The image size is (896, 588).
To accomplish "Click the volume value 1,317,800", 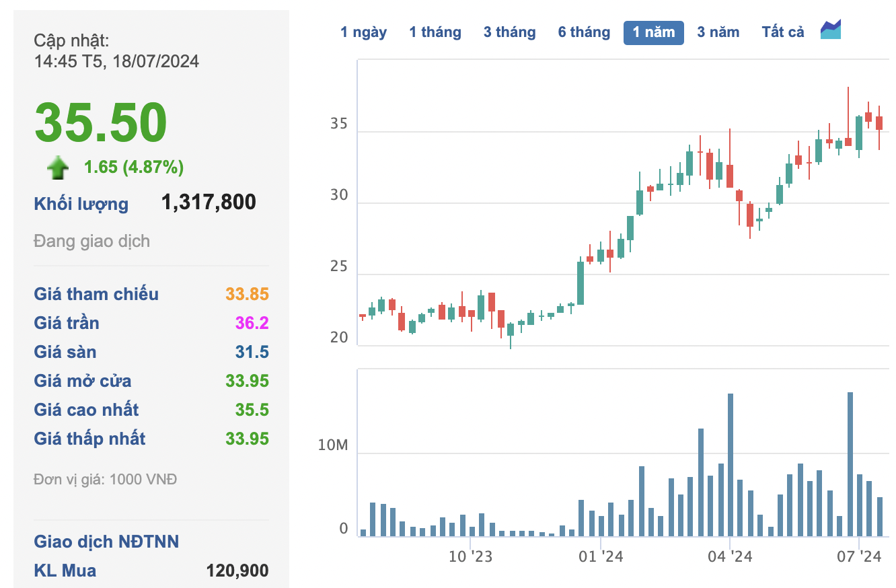I will [209, 202].
